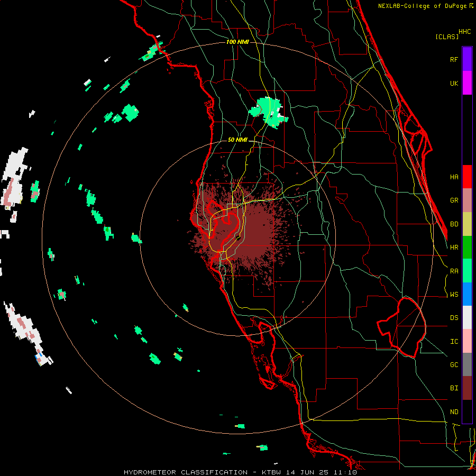Click the HHC product label
Viewport: 476px width, 476px height.
click(465, 32)
